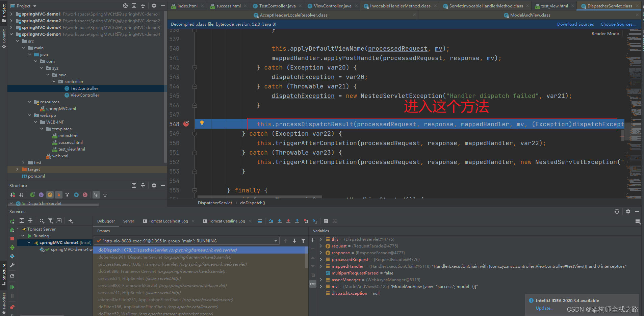
Task: Select ViewController in project tree
Action: [85, 95]
